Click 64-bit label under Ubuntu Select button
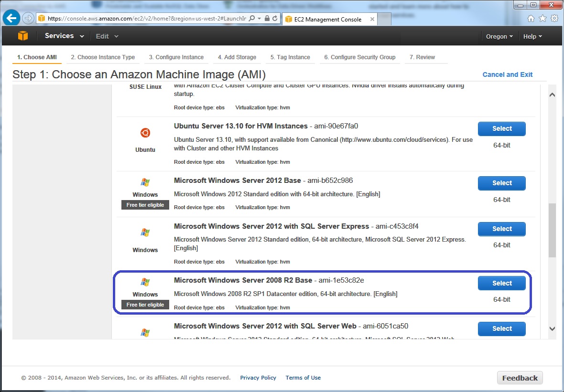Image resolution: width=564 pixels, height=392 pixels. point(502,146)
